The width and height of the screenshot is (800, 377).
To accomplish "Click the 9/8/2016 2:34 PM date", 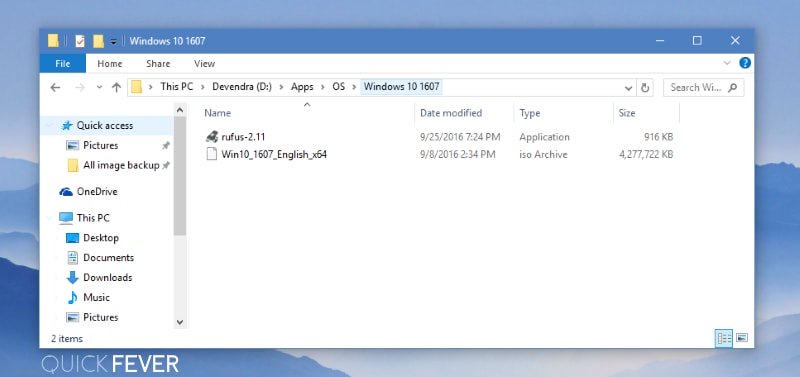I will [457, 154].
